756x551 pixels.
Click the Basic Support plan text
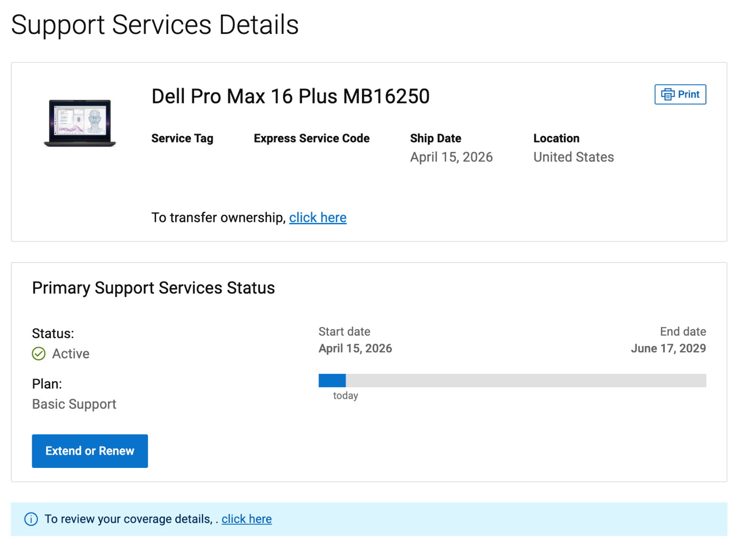74,404
